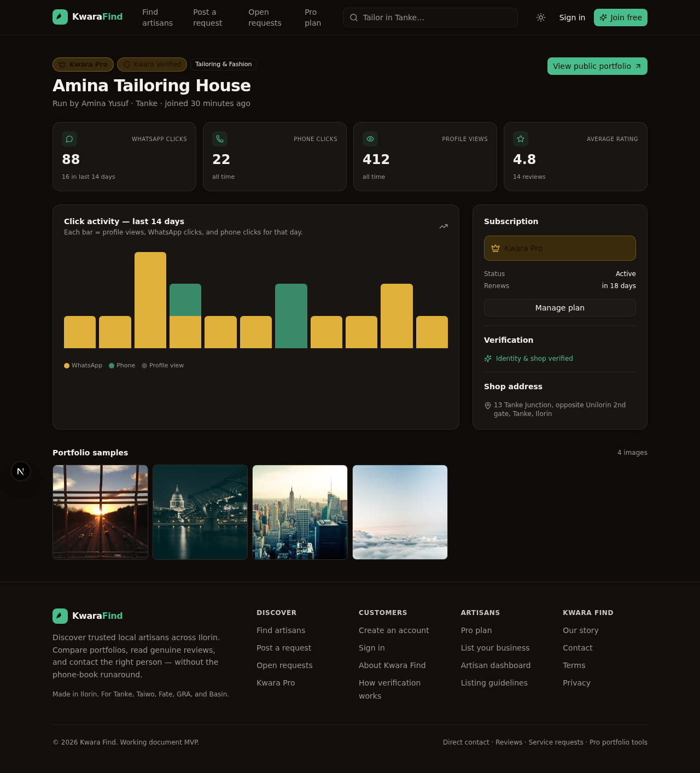This screenshot has width=700, height=773.
Task: Open How verification works footer link
Action: tap(390, 689)
